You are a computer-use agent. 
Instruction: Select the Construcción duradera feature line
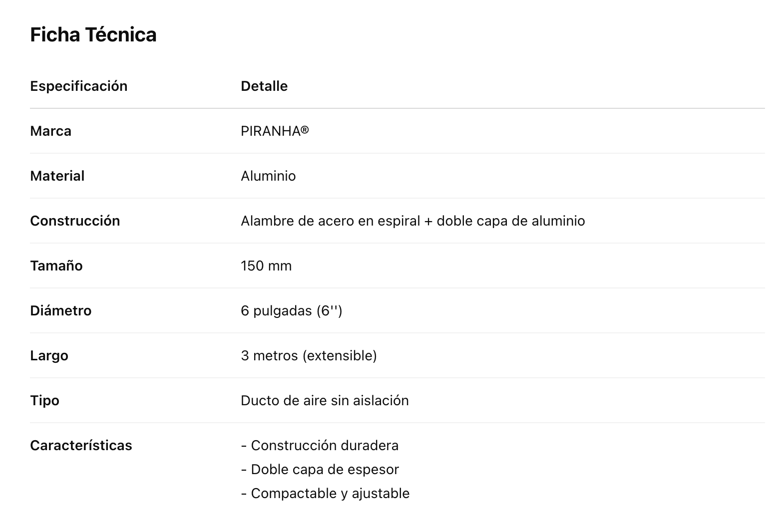pyautogui.click(x=320, y=446)
